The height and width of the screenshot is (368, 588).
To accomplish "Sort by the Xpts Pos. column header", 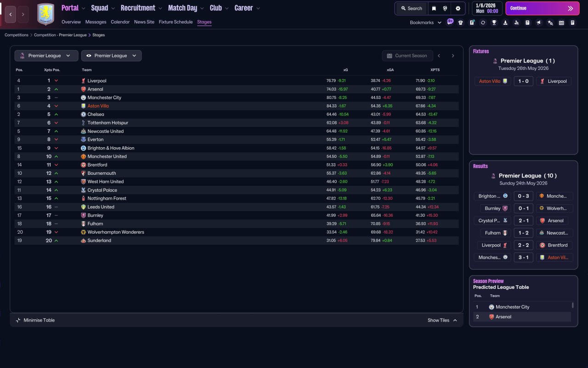I will pyautogui.click(x=52, y=70).
